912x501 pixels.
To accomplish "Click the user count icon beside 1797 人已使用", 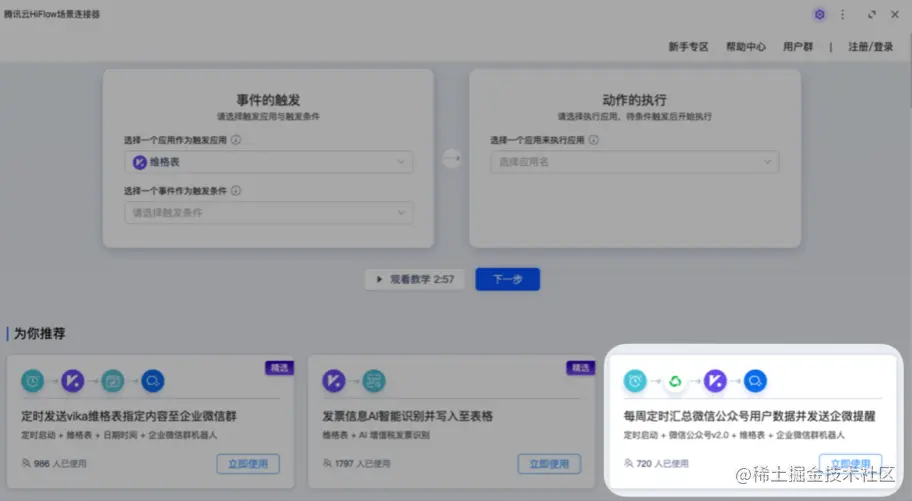I will 327,463.
